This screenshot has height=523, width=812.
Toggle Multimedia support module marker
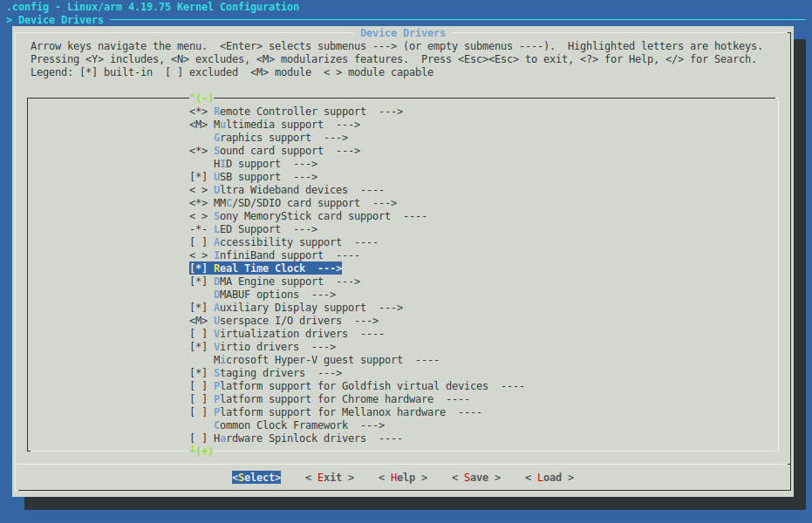click(x=198, y=125)
